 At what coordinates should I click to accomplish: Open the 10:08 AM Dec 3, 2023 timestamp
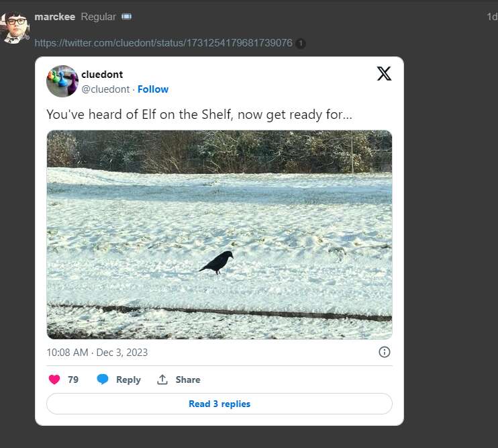pyautogui.click(x=97, y=352)
